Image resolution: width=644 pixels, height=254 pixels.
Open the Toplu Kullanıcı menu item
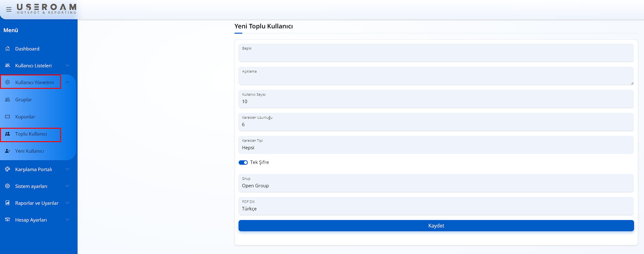[x=31, y=134]
